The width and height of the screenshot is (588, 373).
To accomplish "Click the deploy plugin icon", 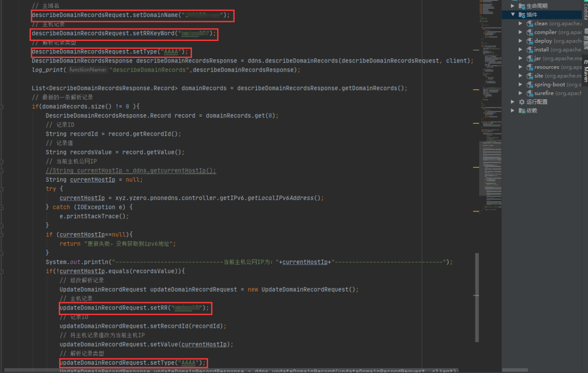I will pos(530,41).
